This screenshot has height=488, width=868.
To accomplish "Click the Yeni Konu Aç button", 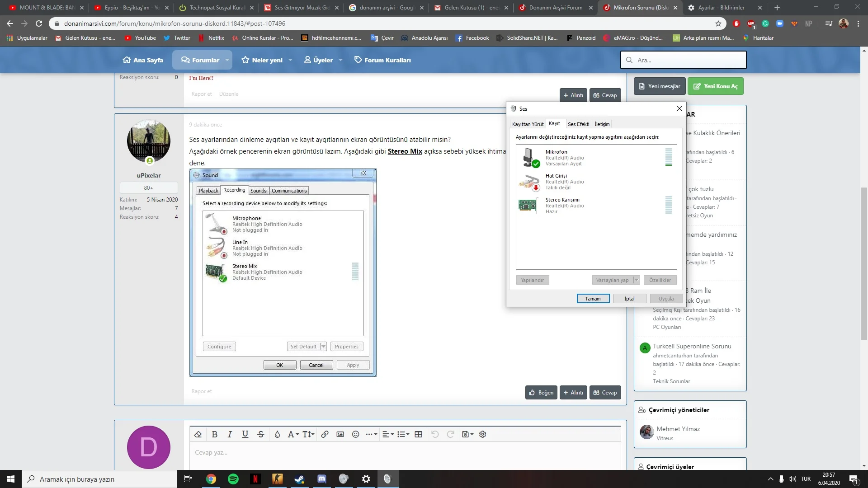I will pos(715,86).
